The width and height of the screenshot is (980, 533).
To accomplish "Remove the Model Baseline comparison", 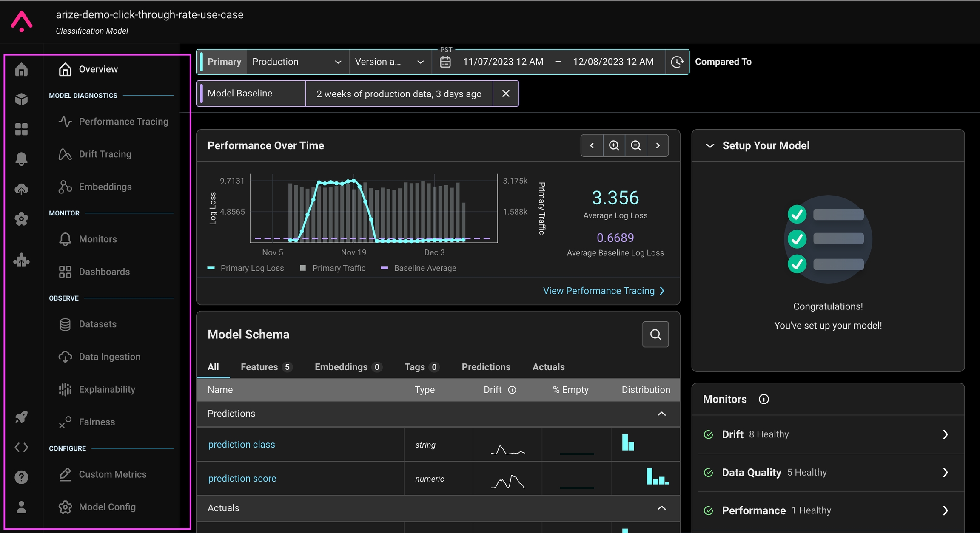I will pos(505,94).
